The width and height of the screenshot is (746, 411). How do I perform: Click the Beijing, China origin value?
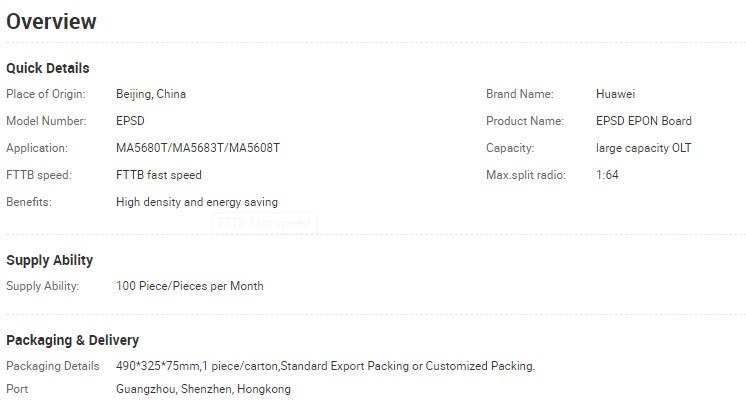click(x=151, y=94)
